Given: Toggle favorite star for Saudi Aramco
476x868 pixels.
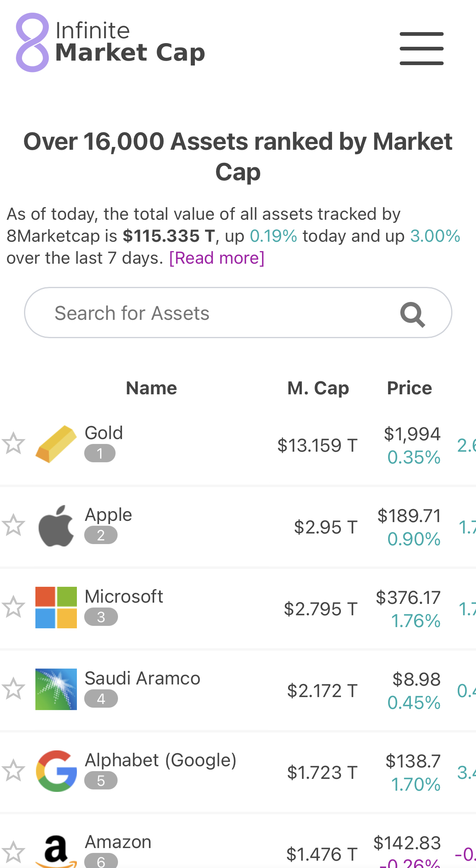Looking at the screenshot, I should click(x=13, y=689).
